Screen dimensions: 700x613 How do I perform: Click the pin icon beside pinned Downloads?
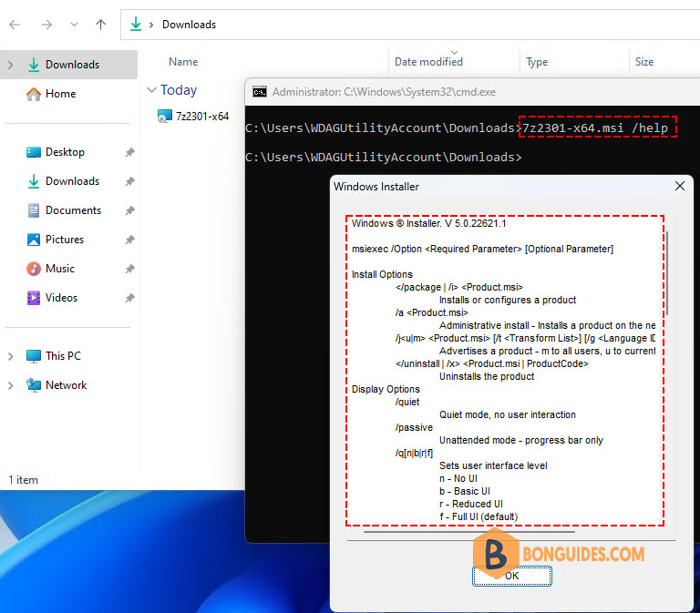coord(130,181)
